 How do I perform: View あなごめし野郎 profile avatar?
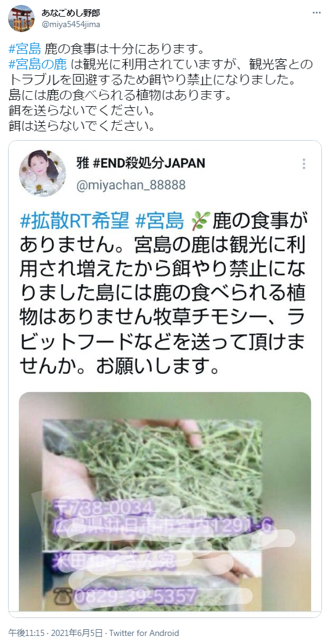click(22, 19)
